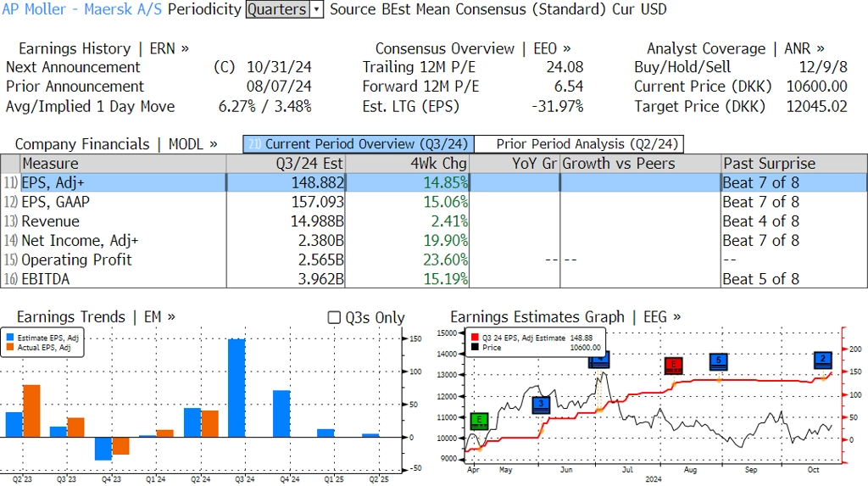Select row 14) Net Income, Adj+
Image resolution: width=868 pixels, height=486 pixels.
[434, 241]
